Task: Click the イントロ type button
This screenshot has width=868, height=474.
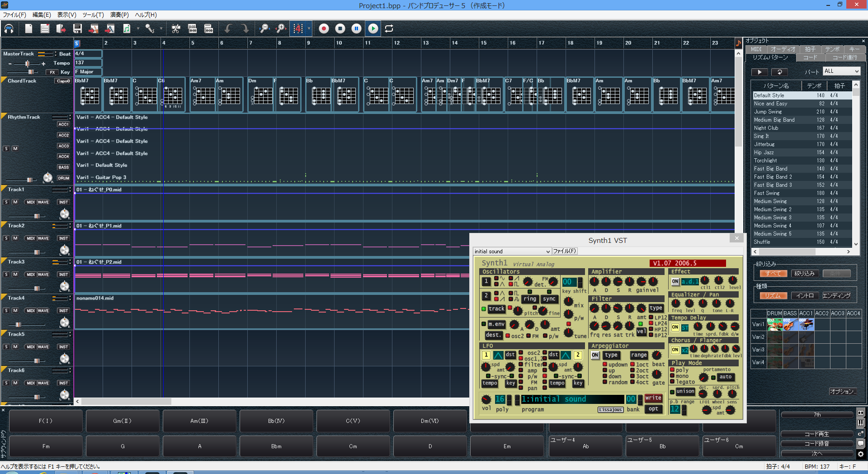Action: click(x=805, y=296)
